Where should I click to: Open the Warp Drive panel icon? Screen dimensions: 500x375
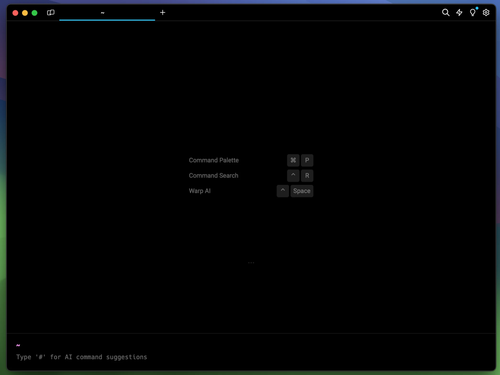coord(51,13)
